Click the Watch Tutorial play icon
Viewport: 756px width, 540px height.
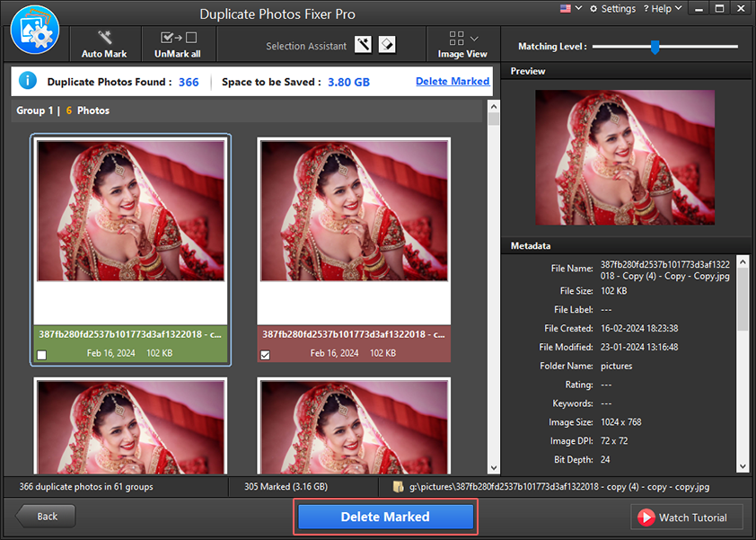tap(646, 518)
